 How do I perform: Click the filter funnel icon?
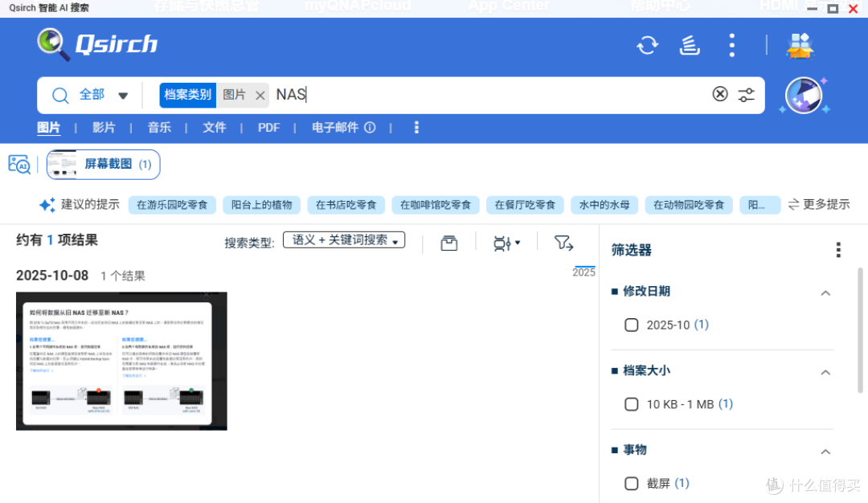point(563,243)
